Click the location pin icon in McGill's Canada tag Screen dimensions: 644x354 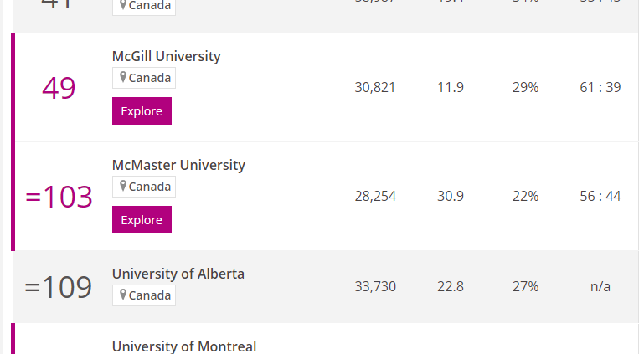click(x=122, y=77)
